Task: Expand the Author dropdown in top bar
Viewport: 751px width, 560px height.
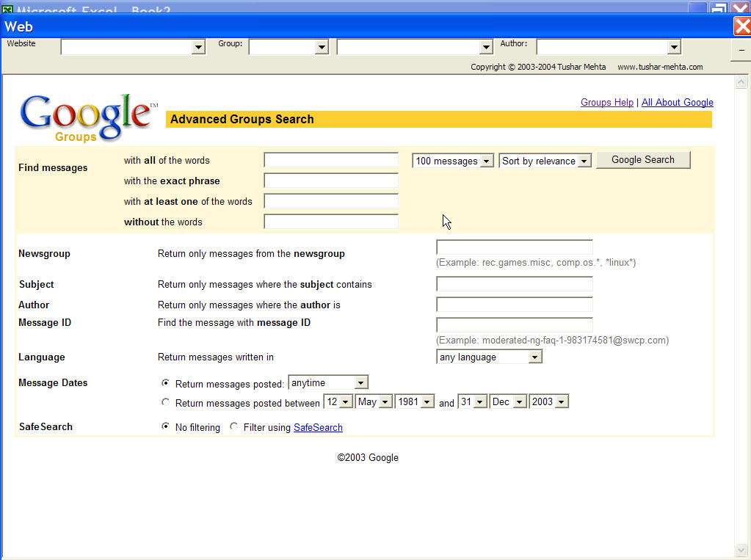Action: click(673, 48)
